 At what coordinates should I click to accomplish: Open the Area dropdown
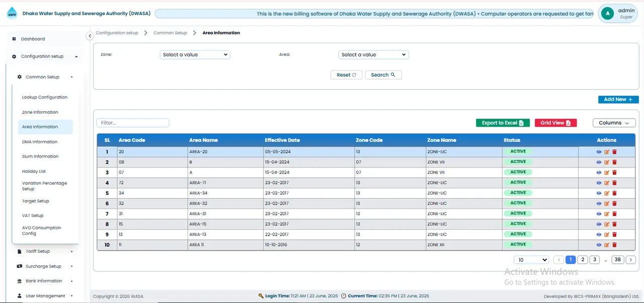(x=373, y=55)
